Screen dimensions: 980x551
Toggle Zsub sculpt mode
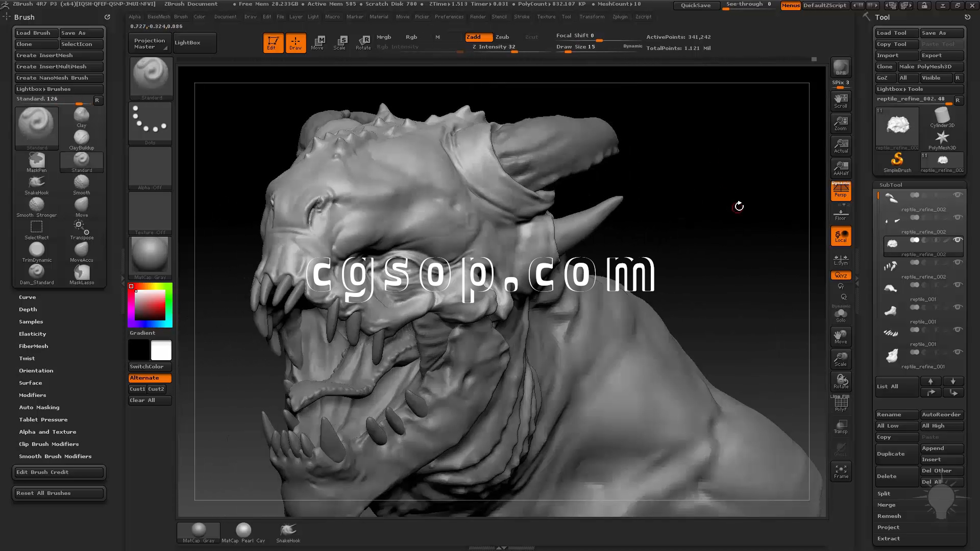click(502, 37)
